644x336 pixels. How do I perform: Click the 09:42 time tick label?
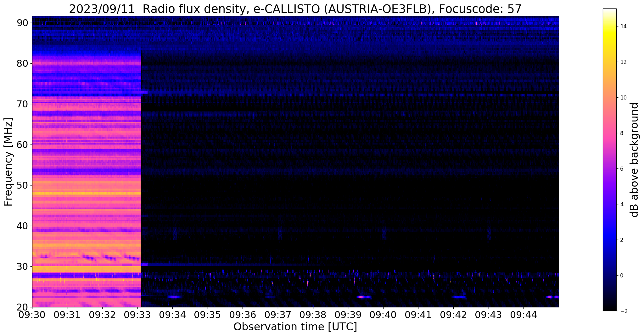[x=453, y=314]
